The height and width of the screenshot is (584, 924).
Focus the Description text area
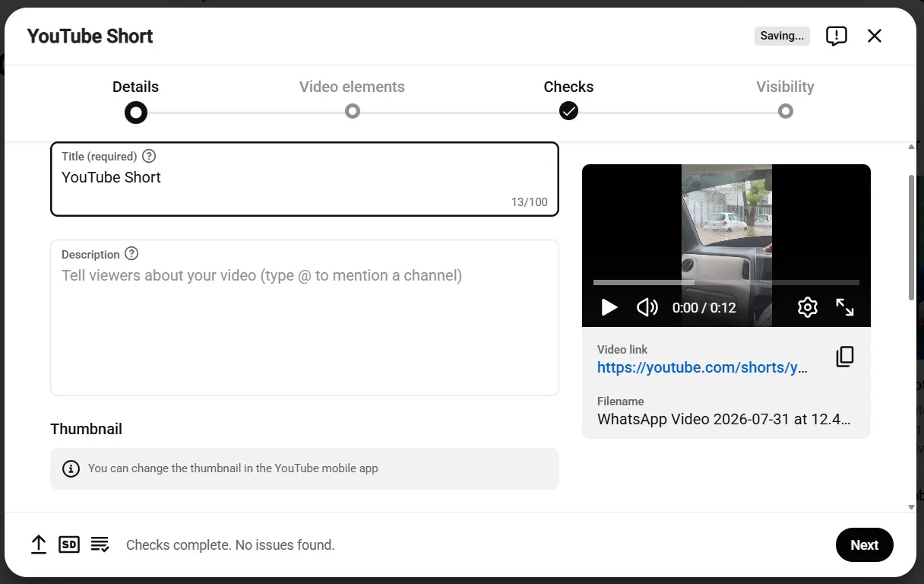click(x=305, y=318)
